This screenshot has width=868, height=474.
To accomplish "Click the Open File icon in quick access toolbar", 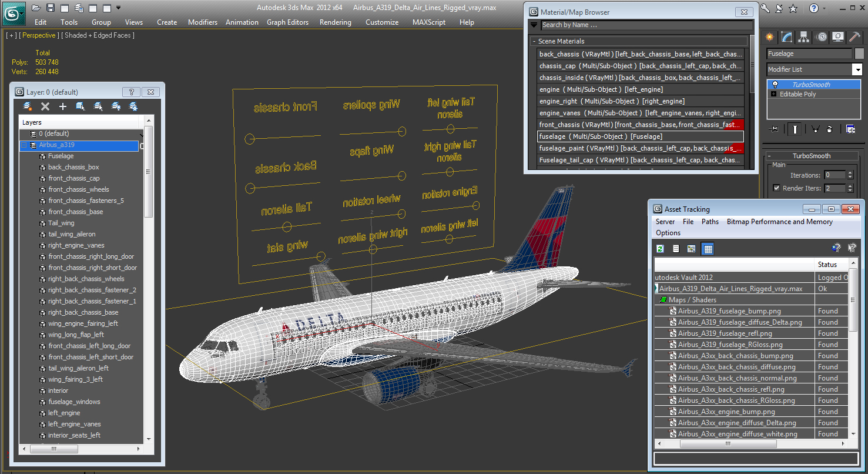I will click(x=36, y=8).
